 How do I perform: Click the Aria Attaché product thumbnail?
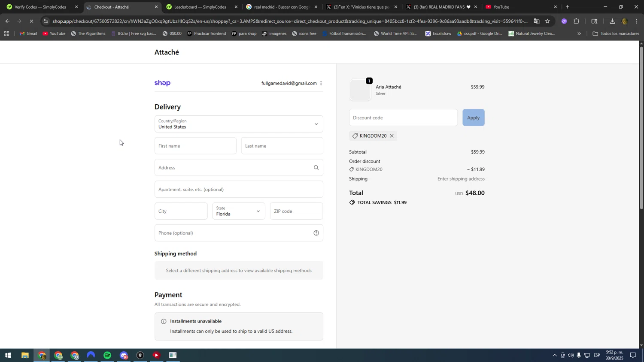click(x=360, y=90)
